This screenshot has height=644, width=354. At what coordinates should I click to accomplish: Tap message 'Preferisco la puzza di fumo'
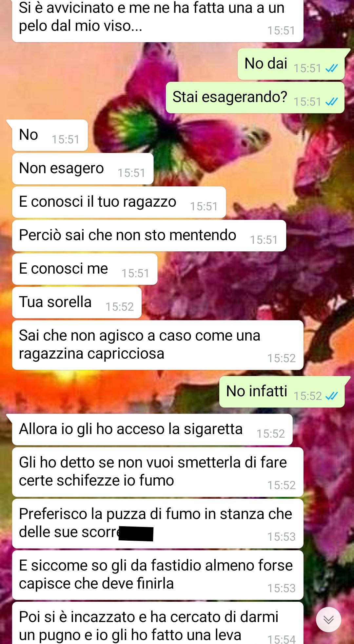point(158,524)
